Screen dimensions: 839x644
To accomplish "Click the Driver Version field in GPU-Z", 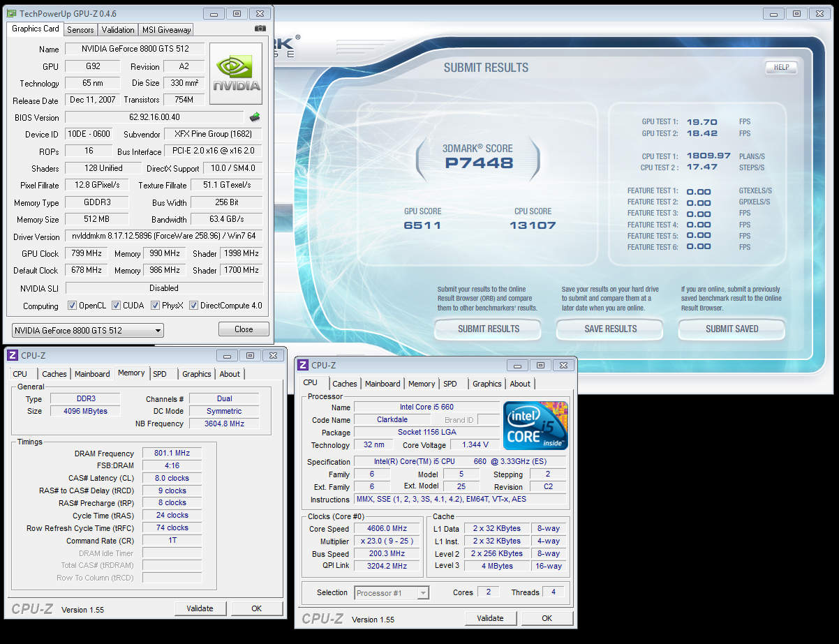I will [x=164, y=237].
